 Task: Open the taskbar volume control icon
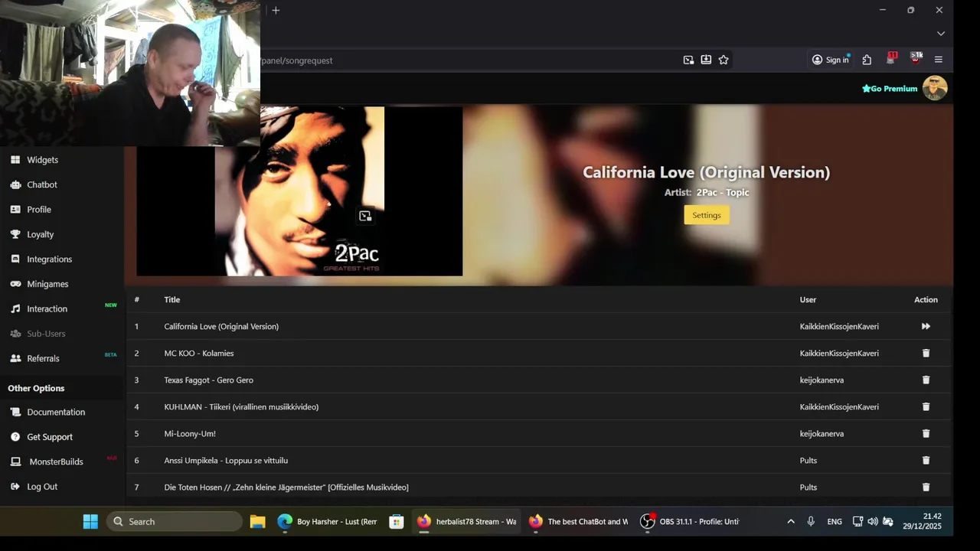(873, 522)
